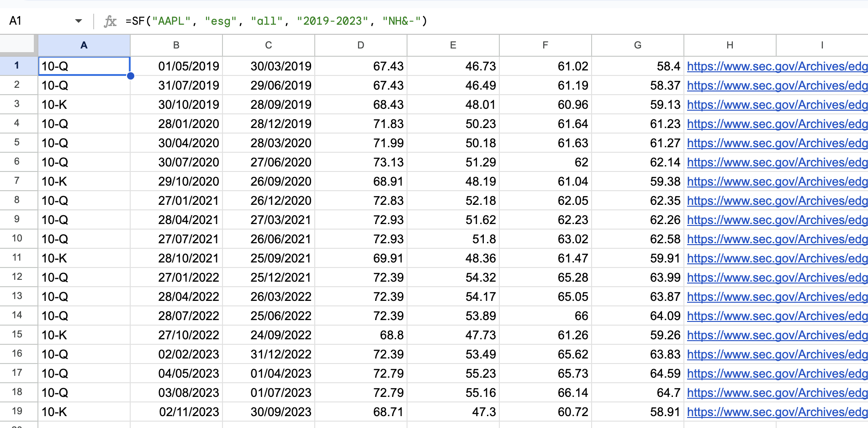This screenshot has width=868, height=428.
Task: Click the fill handle on cell A1
Action: coord(131,76)
